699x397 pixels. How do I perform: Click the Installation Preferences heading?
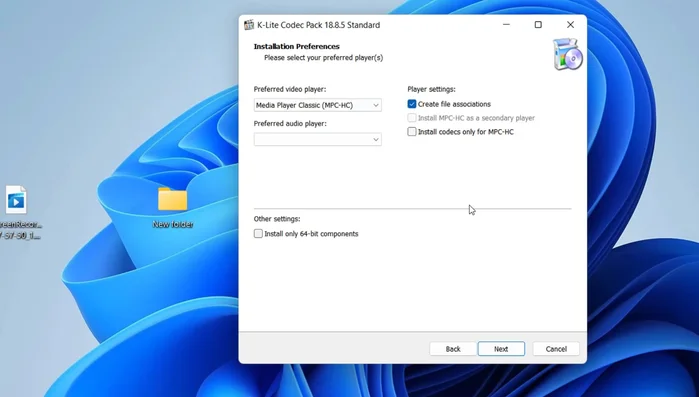pyautogui.click(x=296, y=46)
